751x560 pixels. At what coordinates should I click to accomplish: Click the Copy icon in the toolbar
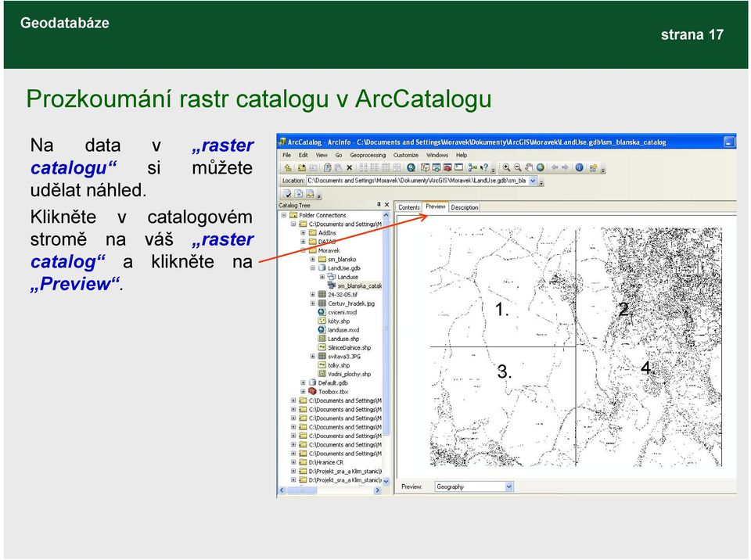327,167
